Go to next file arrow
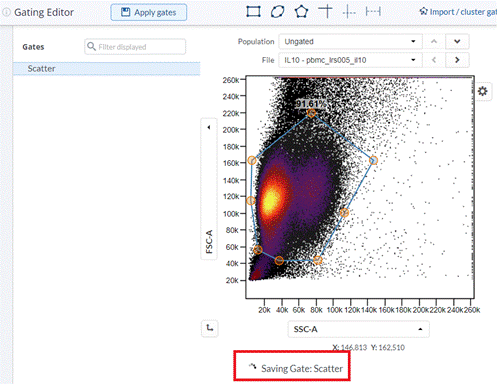The width and height of the screenshot is (500, 384). click(457, 60)
